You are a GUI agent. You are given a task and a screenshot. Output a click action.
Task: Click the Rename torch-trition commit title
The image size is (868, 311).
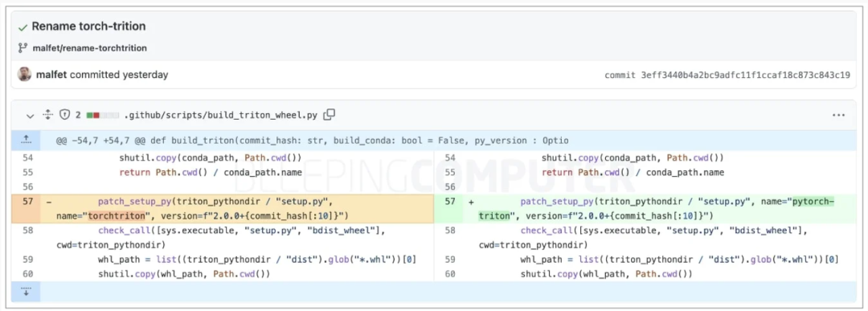point(88,27)
